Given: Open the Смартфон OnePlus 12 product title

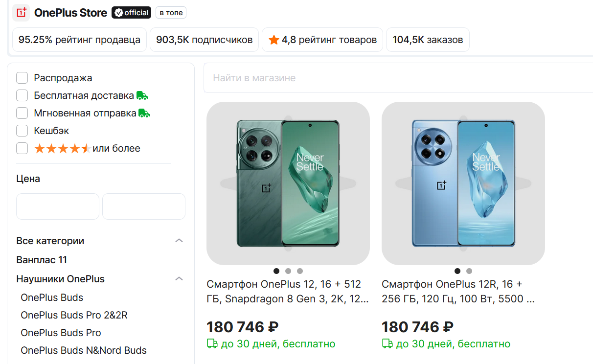Looking at the screenshot, I should [287, 291].
